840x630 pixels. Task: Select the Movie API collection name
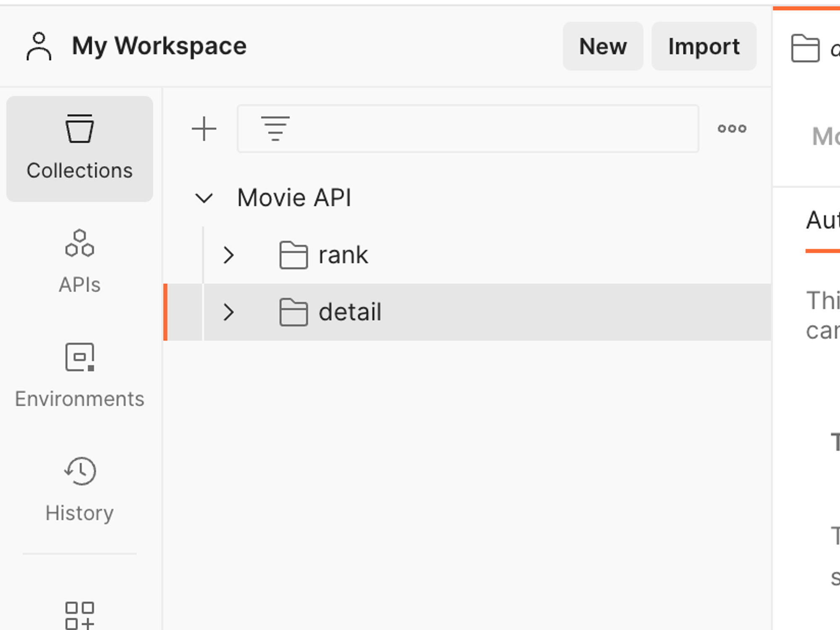294,198
